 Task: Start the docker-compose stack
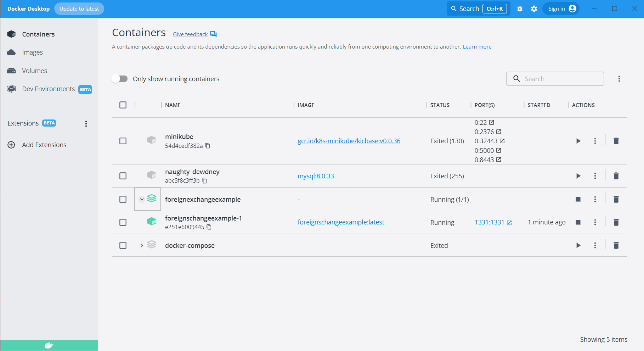click(x=578, y=245)
